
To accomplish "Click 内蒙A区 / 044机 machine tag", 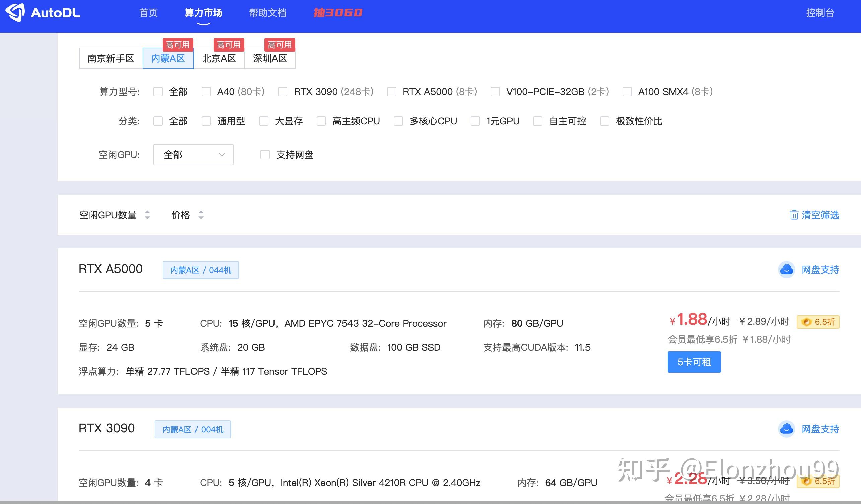I will point(201,270).
